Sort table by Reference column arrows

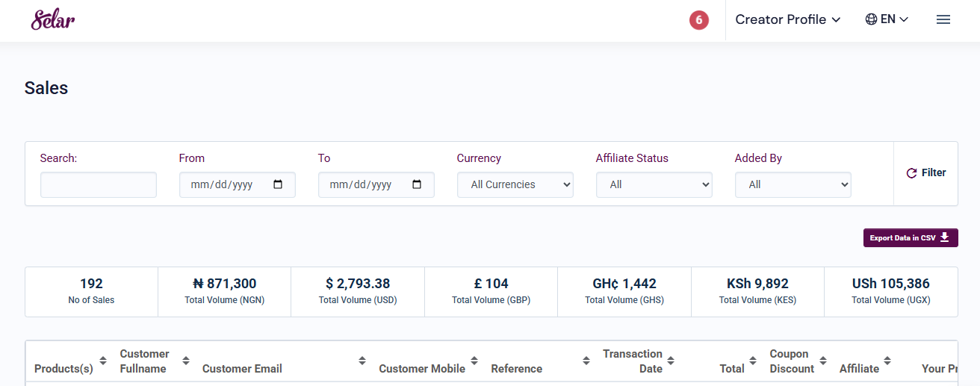click(x=586, y=361)
